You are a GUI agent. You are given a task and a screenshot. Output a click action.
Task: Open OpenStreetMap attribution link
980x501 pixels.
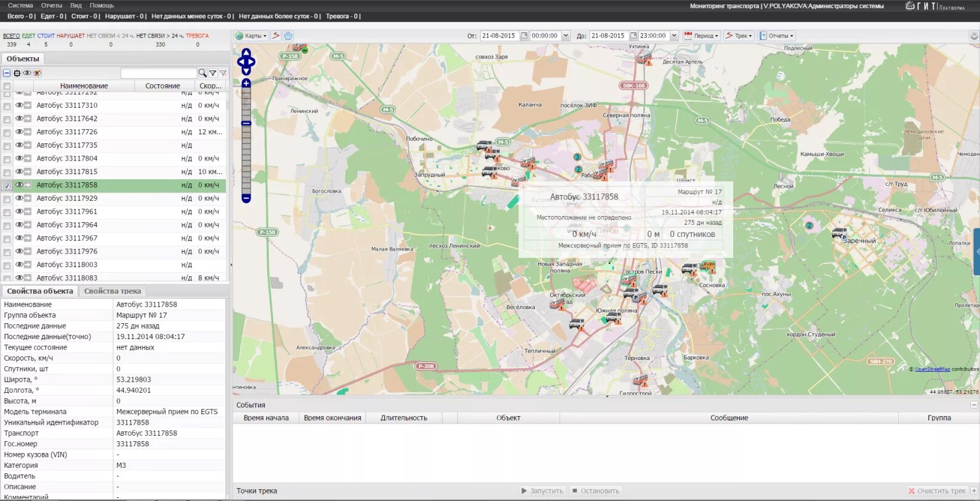coord(932,369)
